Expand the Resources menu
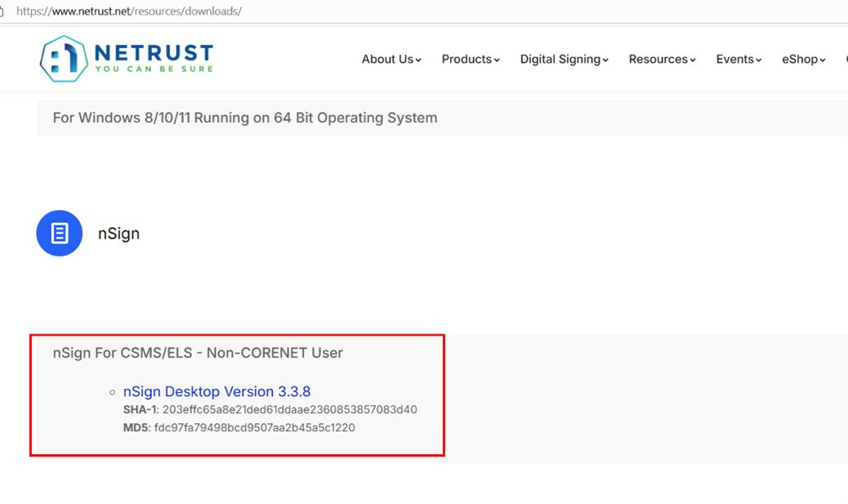Screen dimensions: 848x504 662,59
